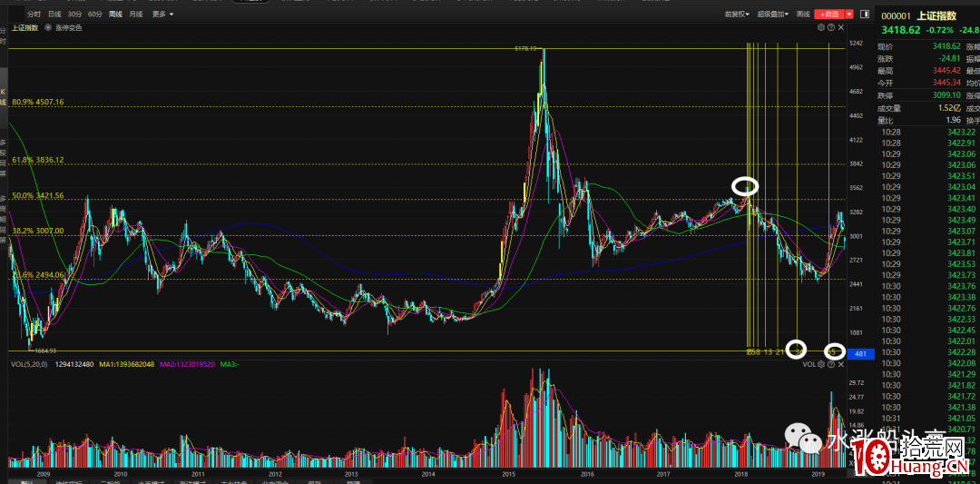
Task: Open main chart settings gear icon
Action: [821, 27]
